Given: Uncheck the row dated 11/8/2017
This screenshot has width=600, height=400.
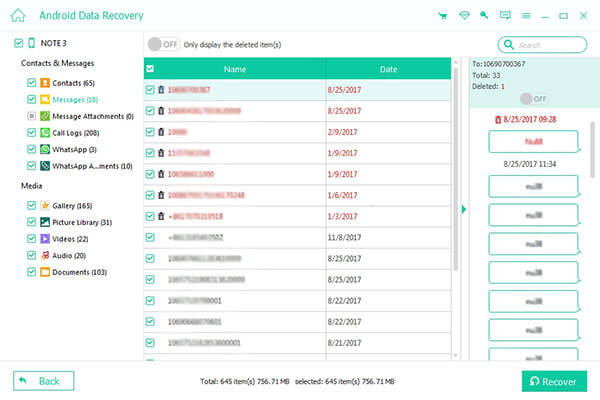Looking at the screenshot, I should point(150,237).
